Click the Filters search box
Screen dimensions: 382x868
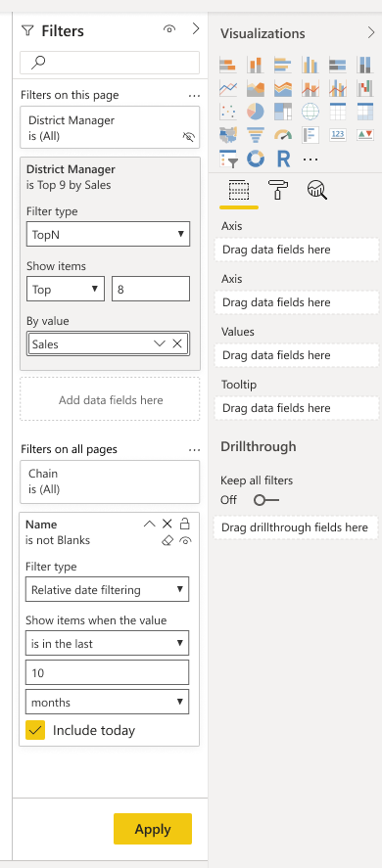(110, 63)
